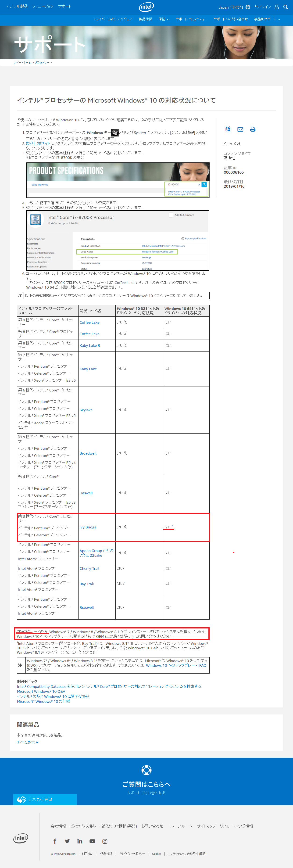
Task: Click Skylake code name link
Action: coord(86,410)
